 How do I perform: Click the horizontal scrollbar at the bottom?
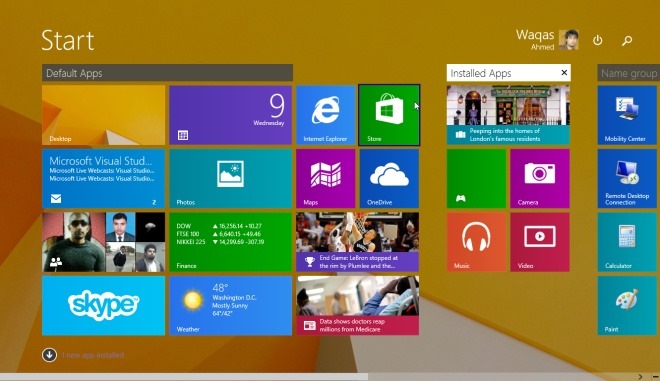pos(184,377)
